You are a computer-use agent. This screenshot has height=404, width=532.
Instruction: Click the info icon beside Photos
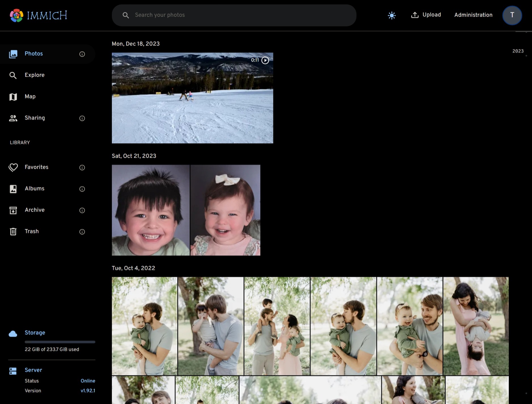82,54
